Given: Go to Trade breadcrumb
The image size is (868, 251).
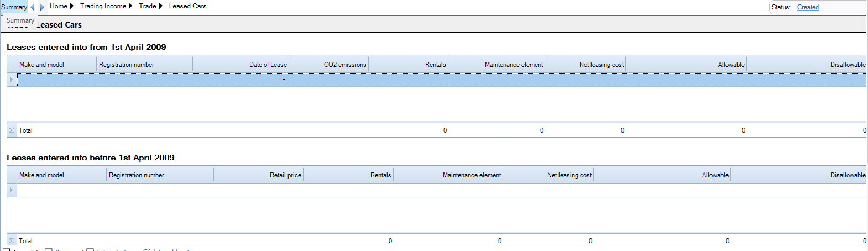Looking at the screenshot, I should 147,6.
